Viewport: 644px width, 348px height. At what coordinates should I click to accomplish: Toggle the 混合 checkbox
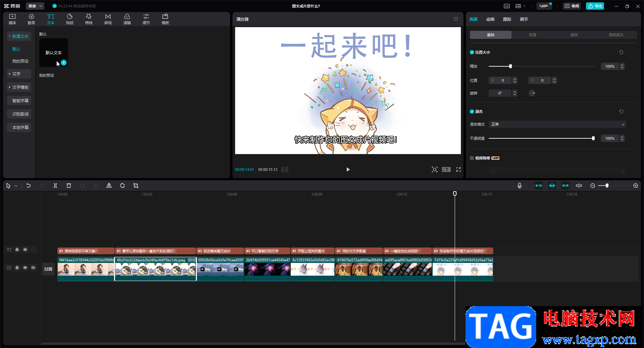472,112
